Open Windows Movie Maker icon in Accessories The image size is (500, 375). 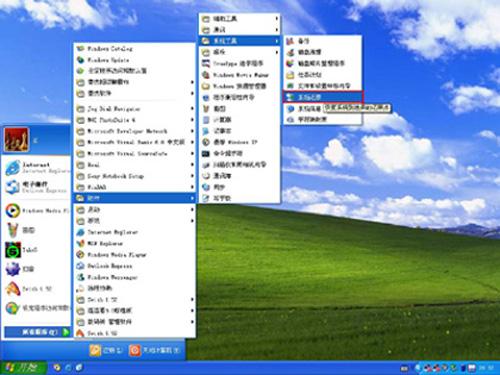click(206, 75)
